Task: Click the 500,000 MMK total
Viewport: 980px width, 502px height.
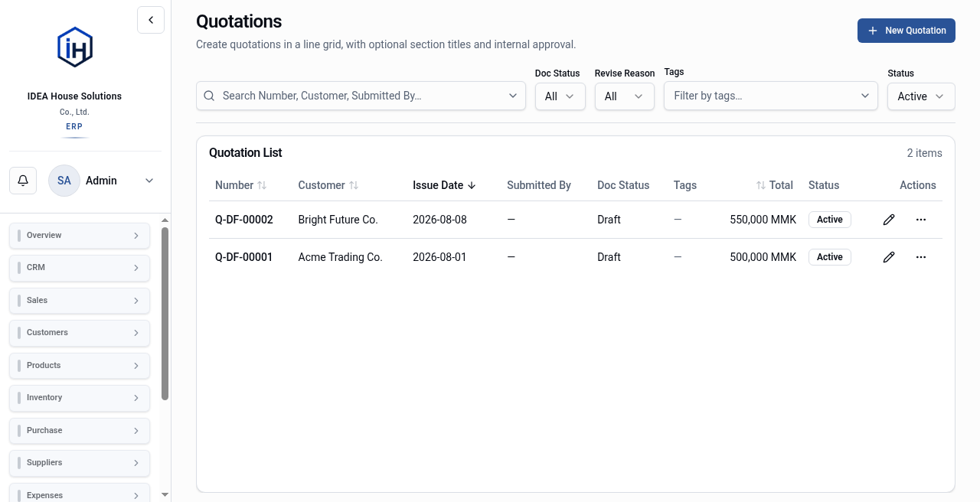Action: (x=763, y=257)
